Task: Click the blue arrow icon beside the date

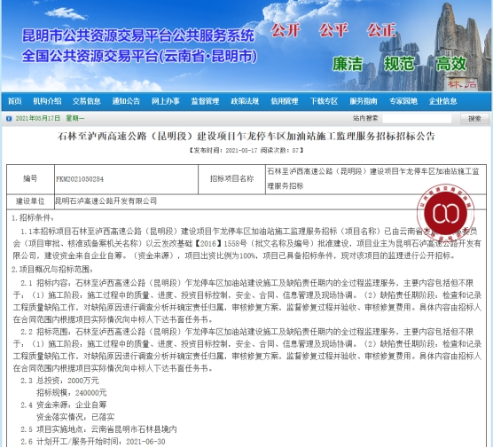Action: tap(9, 119)
